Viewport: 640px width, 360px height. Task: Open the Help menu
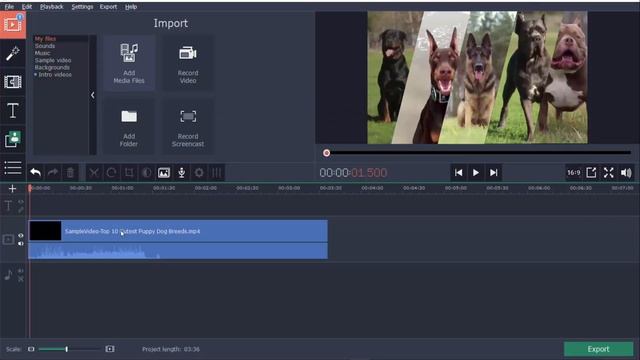[131, 7]
